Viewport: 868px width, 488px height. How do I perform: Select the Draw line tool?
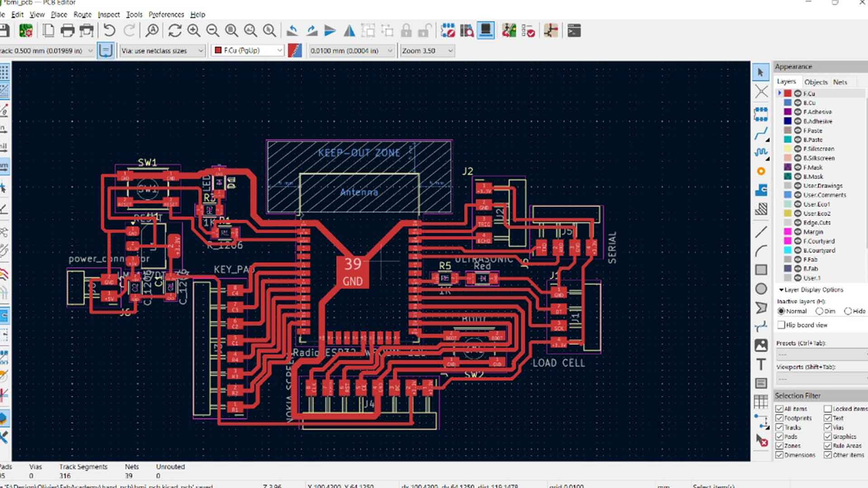[761, 232]
